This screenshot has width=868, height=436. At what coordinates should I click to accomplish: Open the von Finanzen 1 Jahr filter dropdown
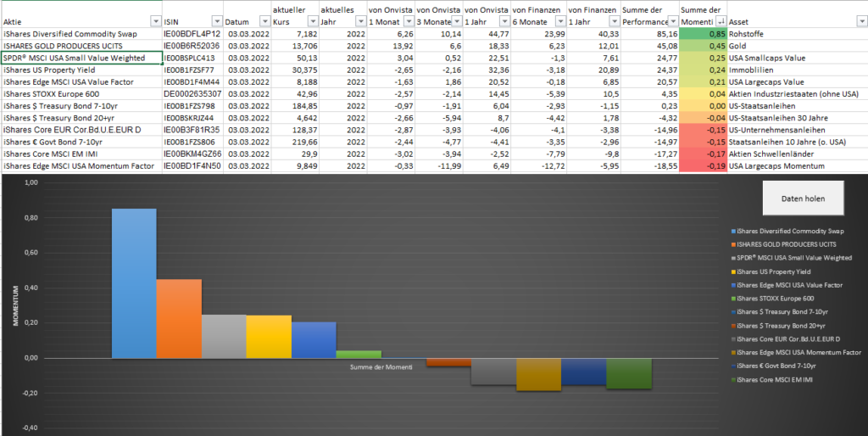[615, 22]
